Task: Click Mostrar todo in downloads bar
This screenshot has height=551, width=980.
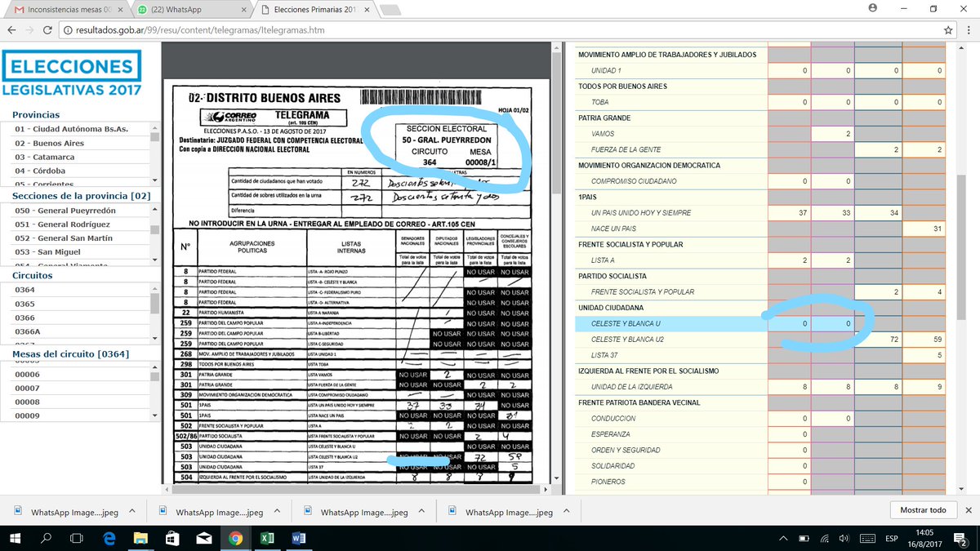Action: pyautogui.click(x=923, y=510)
